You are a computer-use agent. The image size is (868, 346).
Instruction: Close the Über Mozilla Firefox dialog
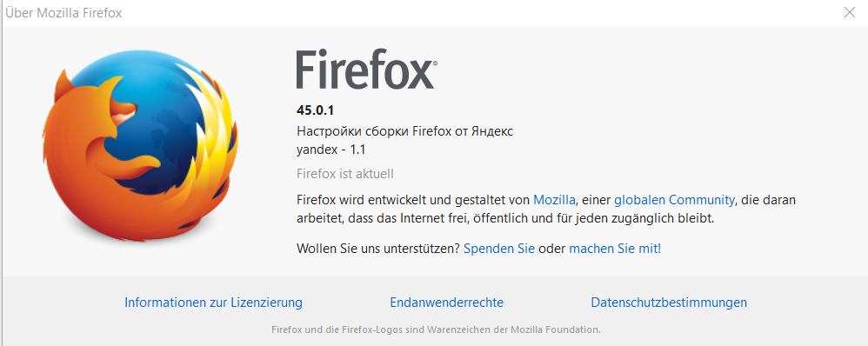(849, 13)
